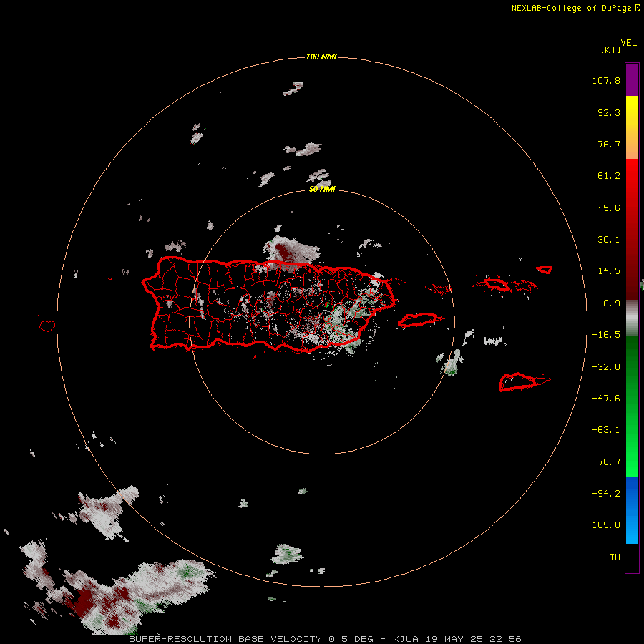Screen dimensions: 644x644
Task: Select the 14.5 velocity scale value
Action: (x=609, y=271)
